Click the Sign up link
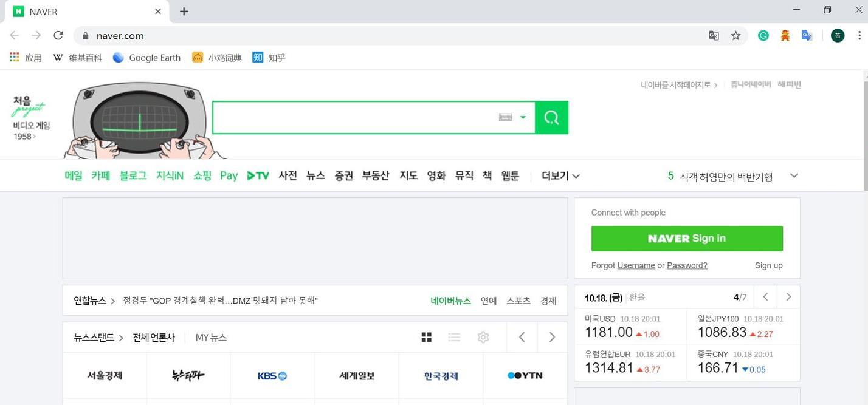The image size is (868, 405). [769, 265]
